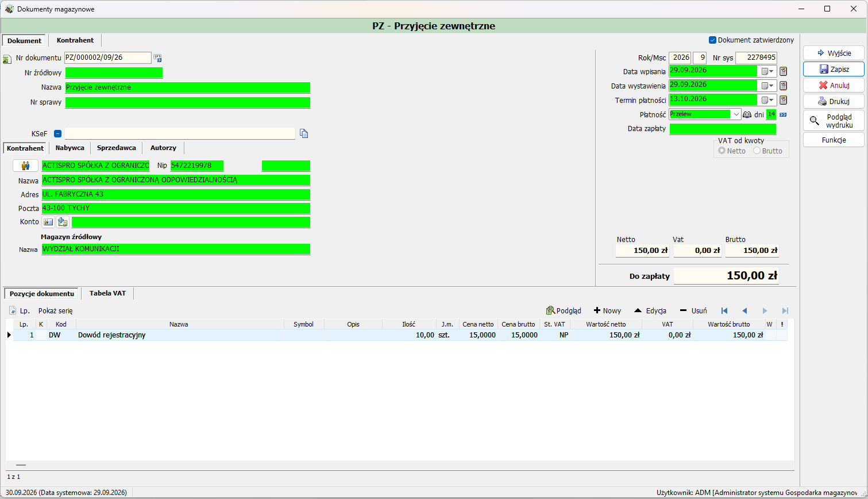Click the Anuluj button
The height and width of the screenshot is (499, 868).
coord(834,85)
